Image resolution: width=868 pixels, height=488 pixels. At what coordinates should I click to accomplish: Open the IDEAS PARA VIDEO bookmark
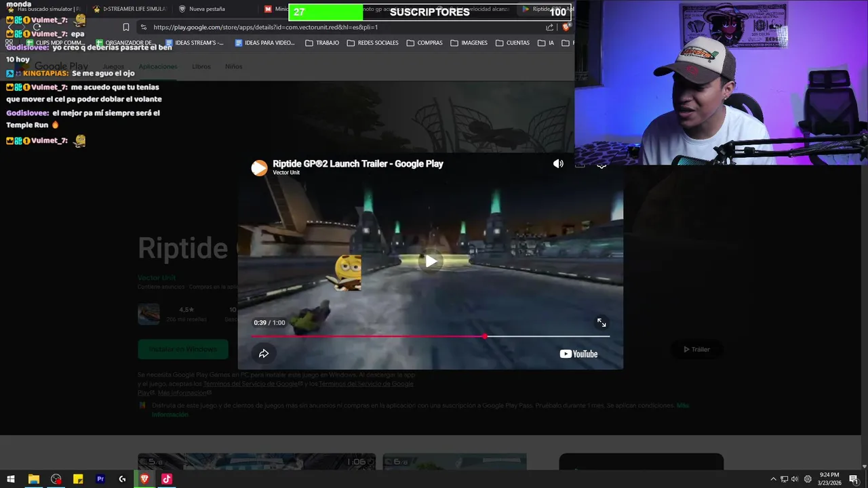tap(264, 43)
